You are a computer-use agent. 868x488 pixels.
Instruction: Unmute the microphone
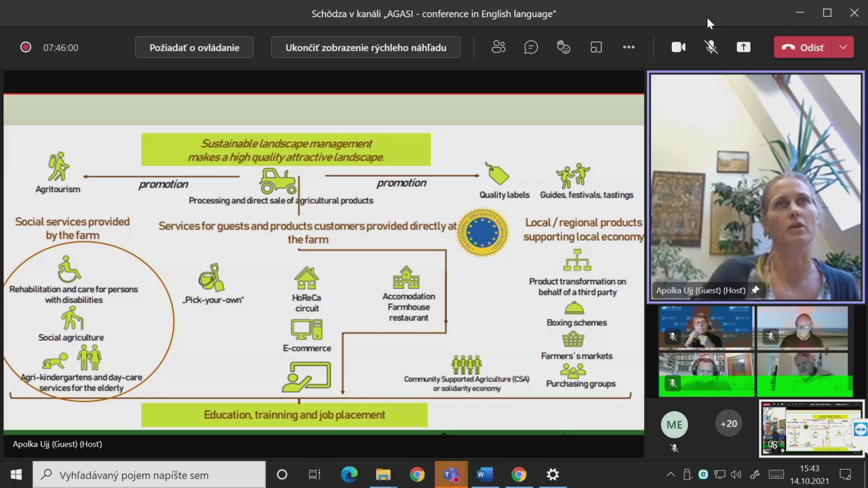coord(711,47)
